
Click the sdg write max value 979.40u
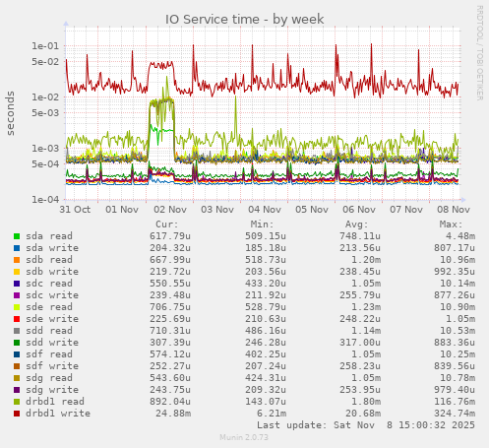455,390
